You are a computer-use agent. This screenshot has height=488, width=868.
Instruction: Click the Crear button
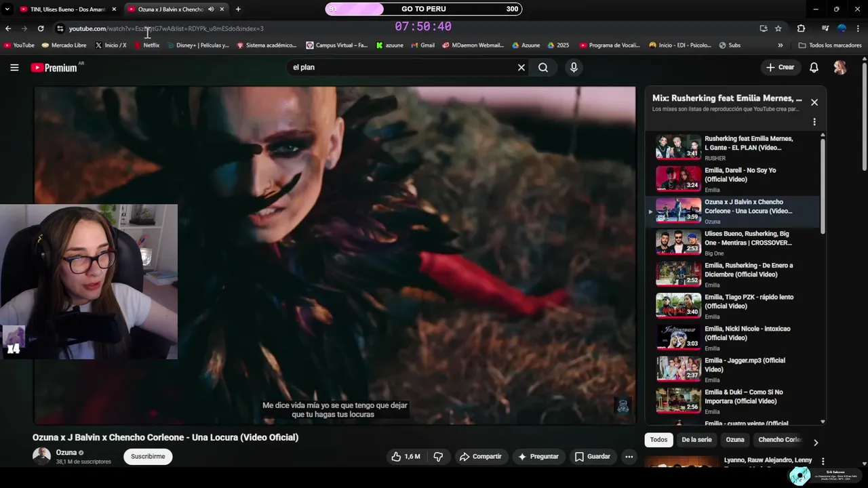click(x=780, y=67)
